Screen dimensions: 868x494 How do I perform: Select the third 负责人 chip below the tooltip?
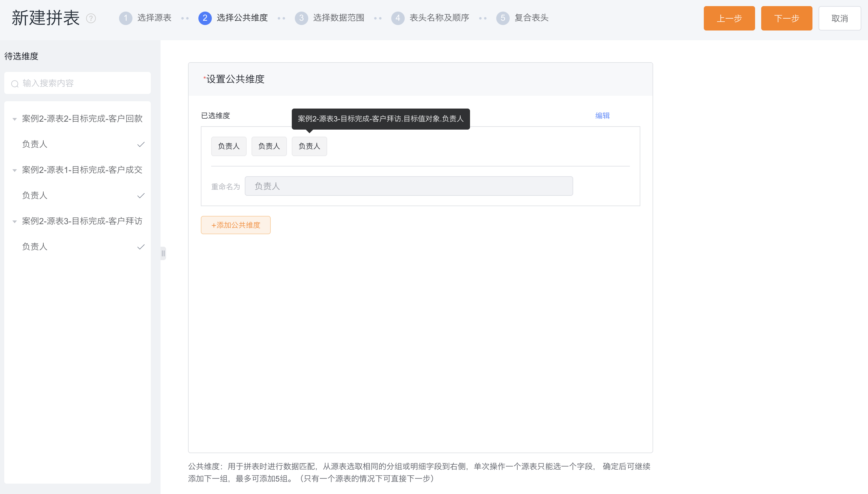pyautogui.click(x=309, y=146)
